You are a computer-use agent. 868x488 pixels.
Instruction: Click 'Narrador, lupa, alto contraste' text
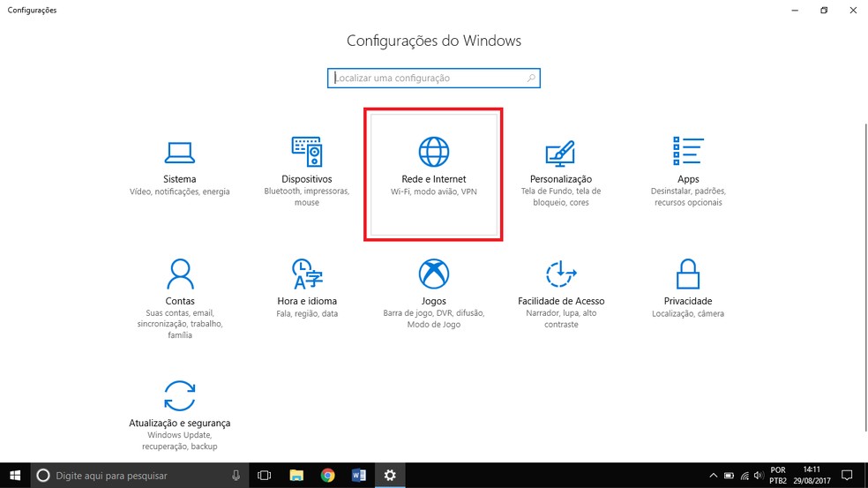tap(561, 319)
